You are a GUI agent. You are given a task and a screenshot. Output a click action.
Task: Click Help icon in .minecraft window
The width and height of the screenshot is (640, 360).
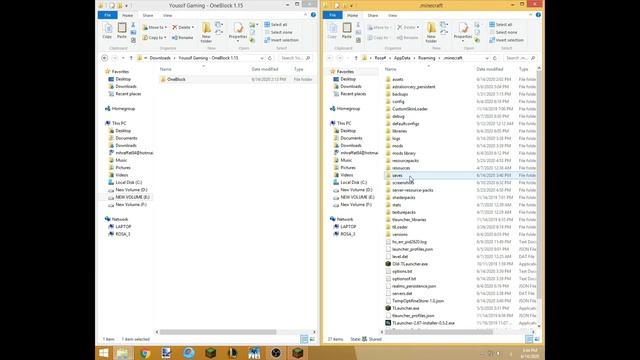pyautogui.click(x=538, y=15)
